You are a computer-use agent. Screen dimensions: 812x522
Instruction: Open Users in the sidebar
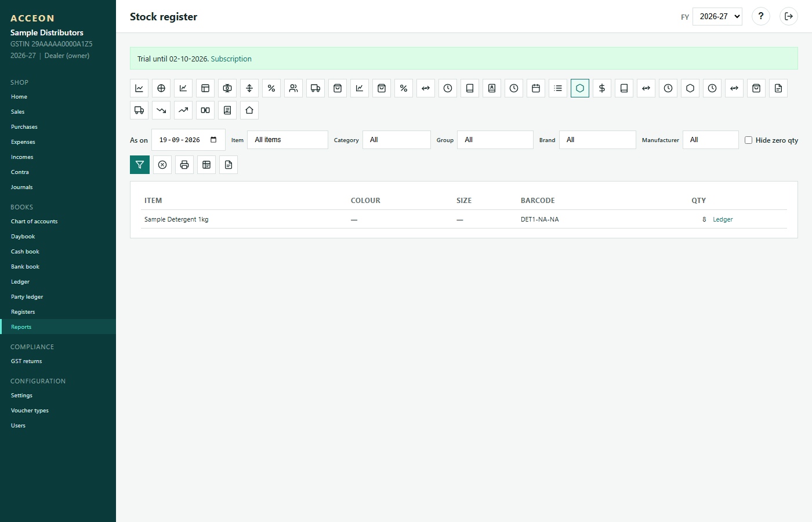(58, 426)
